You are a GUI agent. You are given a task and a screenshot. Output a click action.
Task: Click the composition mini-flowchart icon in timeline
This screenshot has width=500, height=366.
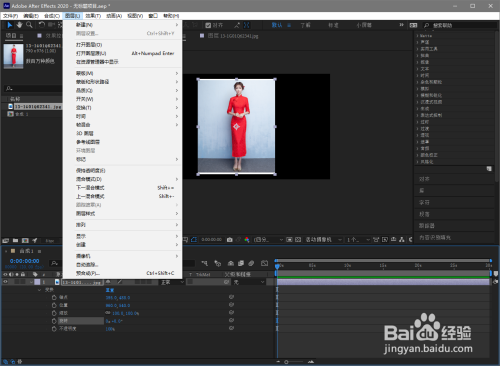pyautogui.click(x=204, y=263)
